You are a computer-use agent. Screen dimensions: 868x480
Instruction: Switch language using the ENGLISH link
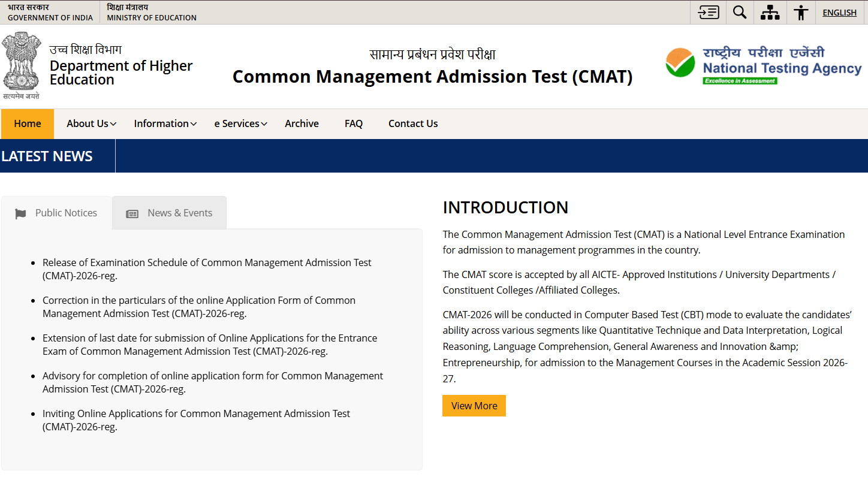click(x=839, y=12)
